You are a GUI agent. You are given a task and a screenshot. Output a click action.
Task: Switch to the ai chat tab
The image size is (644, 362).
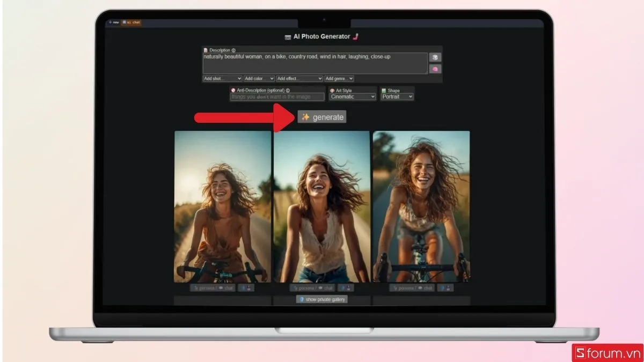[x=131, y=23]
